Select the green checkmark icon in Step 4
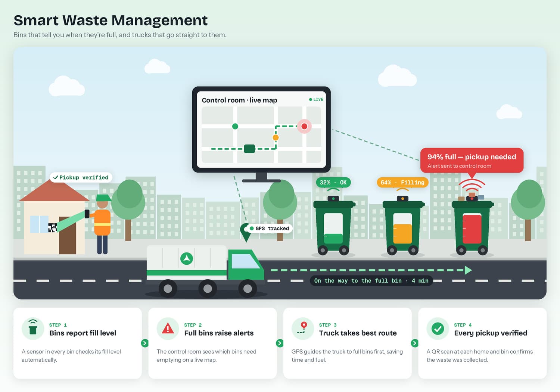This screenshot has height=392, width=560. tap(438, 329)
